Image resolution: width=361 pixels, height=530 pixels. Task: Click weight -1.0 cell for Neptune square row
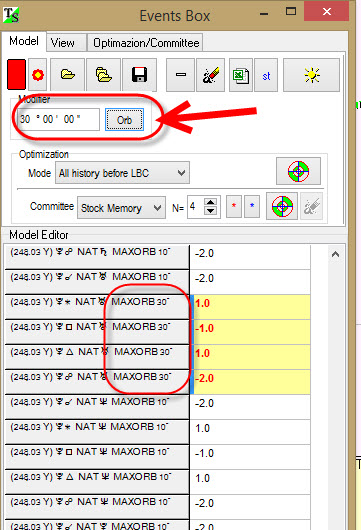pos(250,457)
